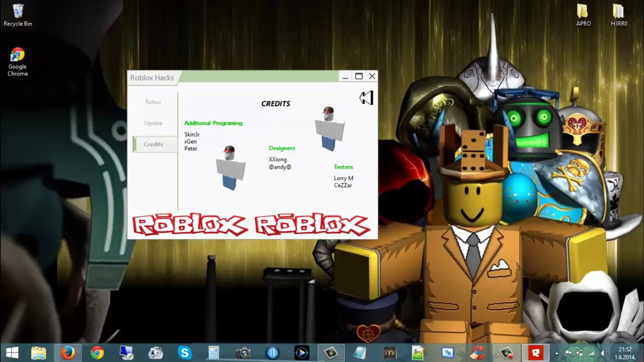Click the media player icon taskbar
Viewport: 644px width, 362px height.
(303, 352)
